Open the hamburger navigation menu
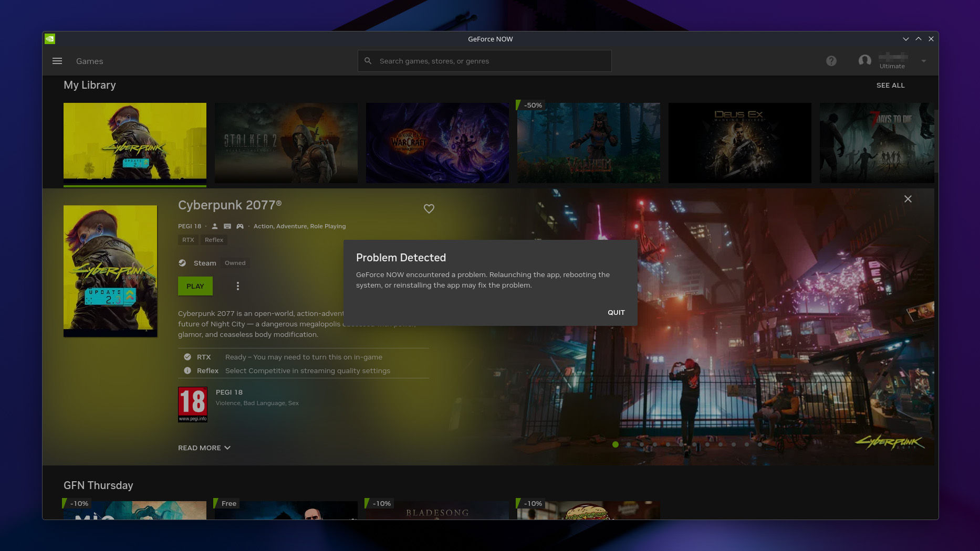 point(57,61)
